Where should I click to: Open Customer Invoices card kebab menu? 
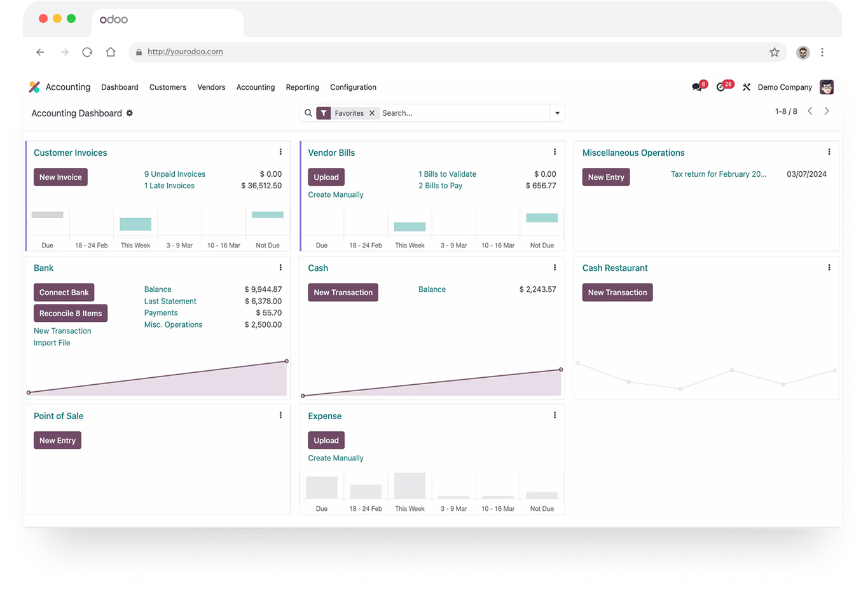[280, 152]
